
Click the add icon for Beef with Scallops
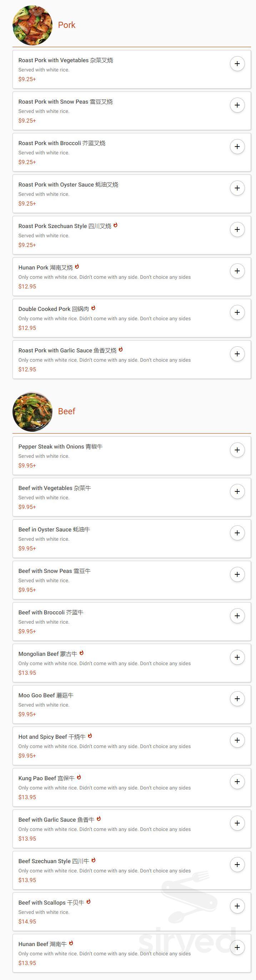pos(237,902)
